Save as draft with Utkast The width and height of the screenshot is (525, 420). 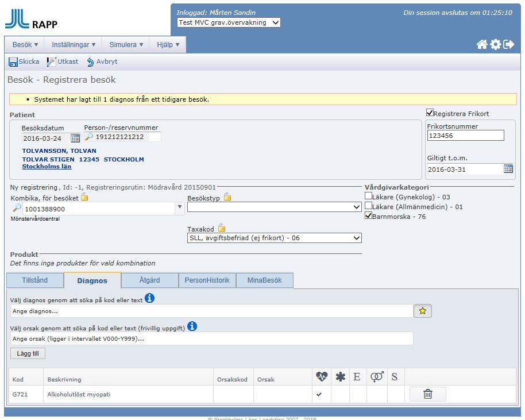click(63, 61)
